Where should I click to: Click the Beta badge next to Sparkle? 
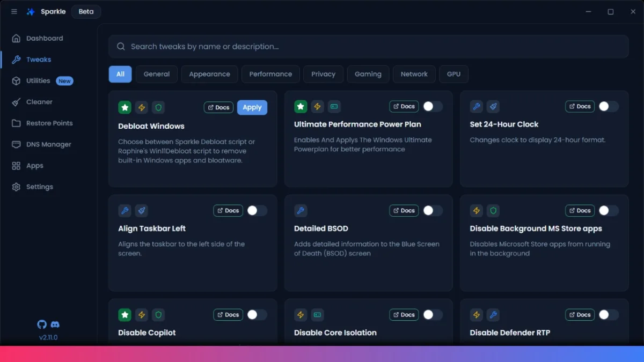pyautogui.click(x=86, y=11)
